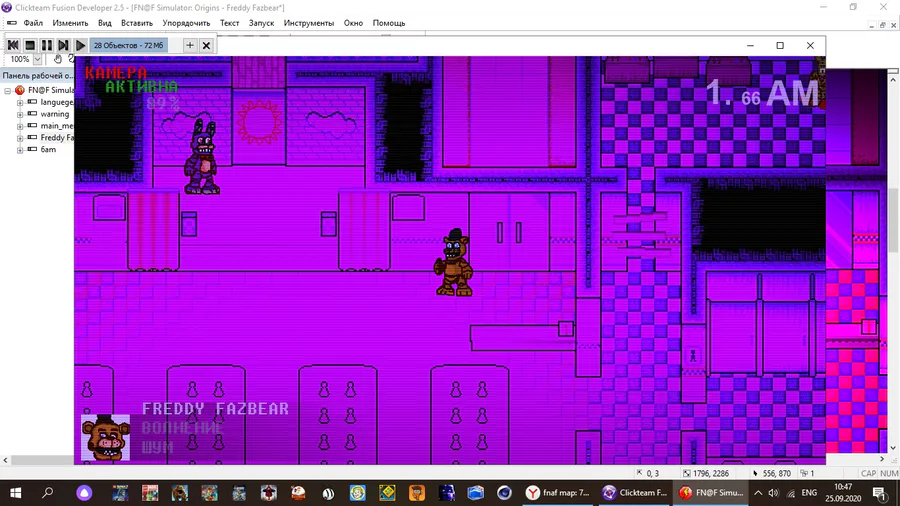Click the КАМЕРА АКТИВНА status text
The image size is (900, 506).
pos(132,80)
